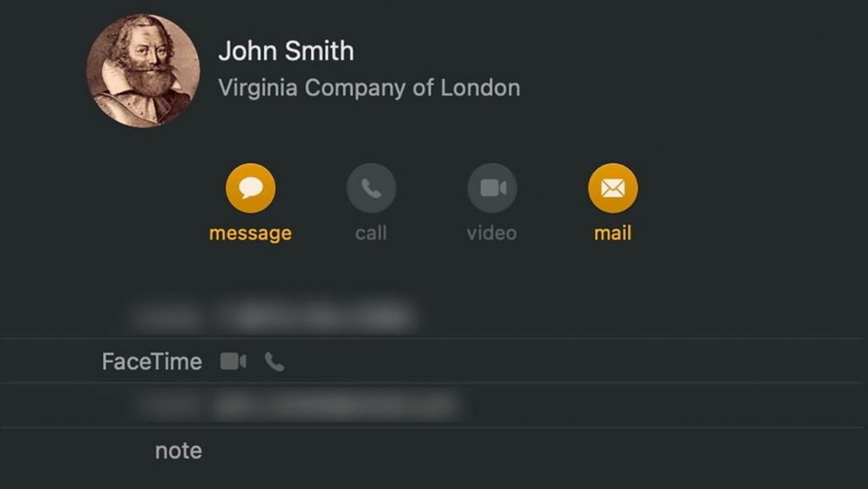868x489 pixels.
Task: Click the blurred email address value
Action: click(337, 406)
